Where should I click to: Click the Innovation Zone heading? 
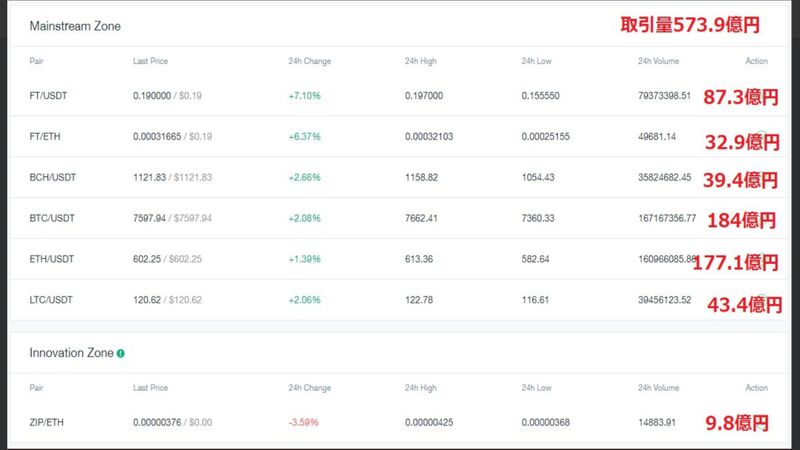(70, 353)
